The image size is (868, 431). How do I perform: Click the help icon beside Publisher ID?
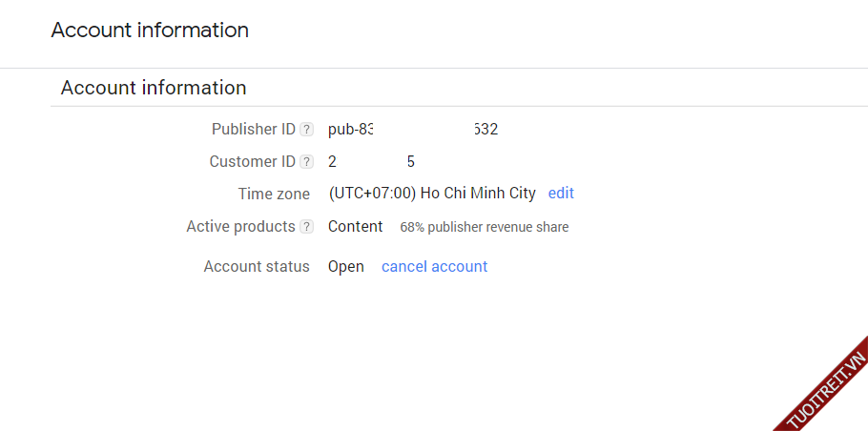306,130
